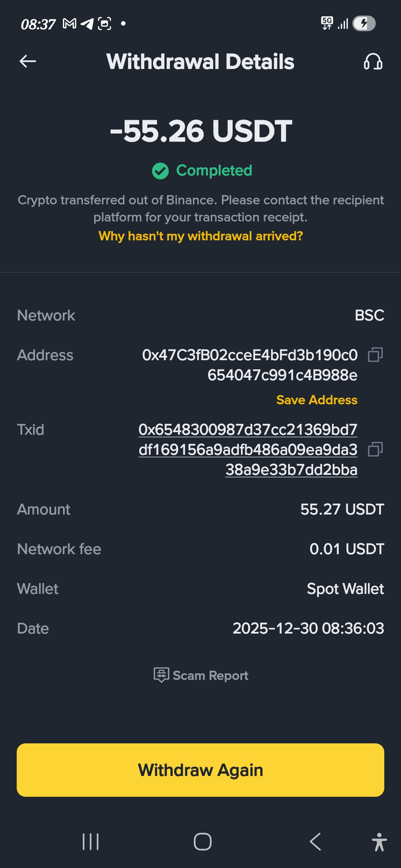Tap the battery charging indicator
This screenshot has width=401, height=868.
coord(364,24)
